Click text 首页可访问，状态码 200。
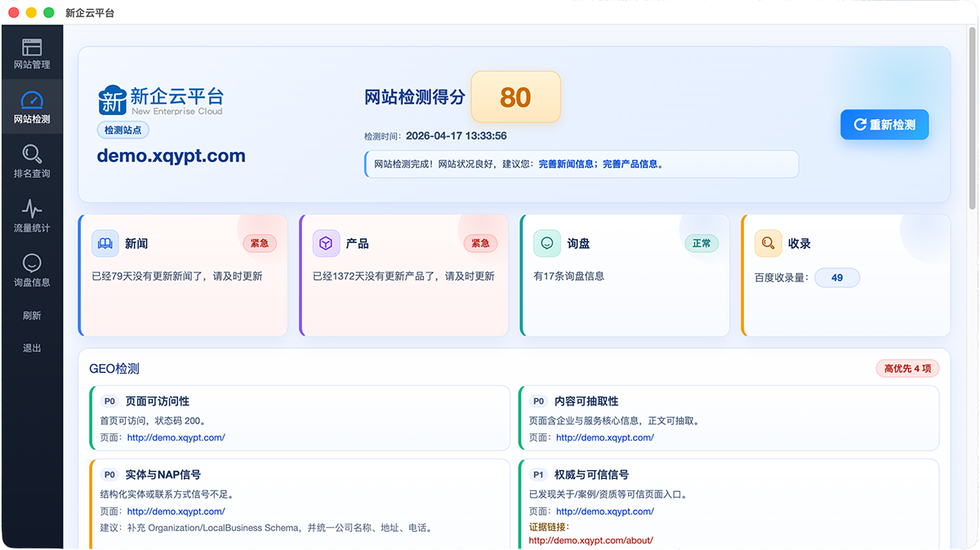This screenshot has width=980, height=550. coord(153,421)
